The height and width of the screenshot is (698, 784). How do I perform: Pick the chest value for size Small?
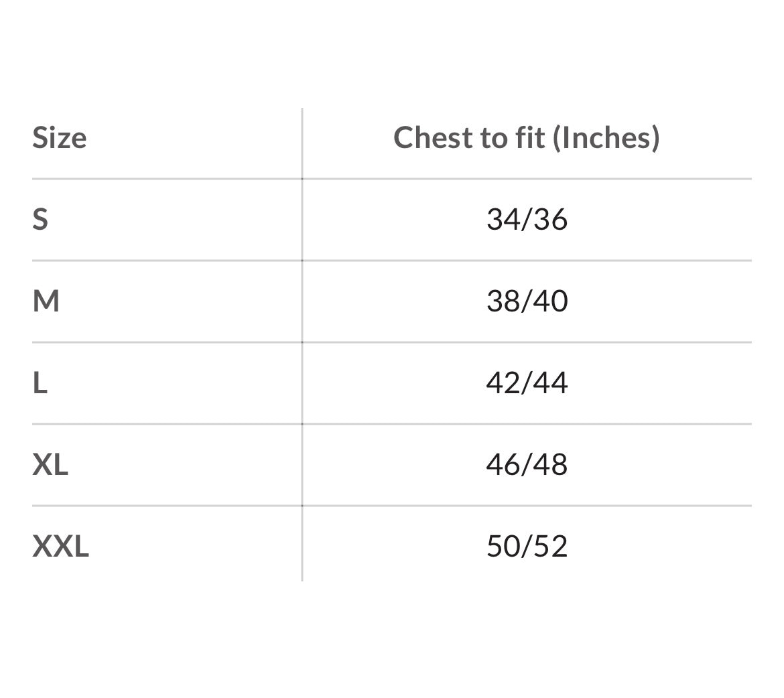click(x=527, y=219)
